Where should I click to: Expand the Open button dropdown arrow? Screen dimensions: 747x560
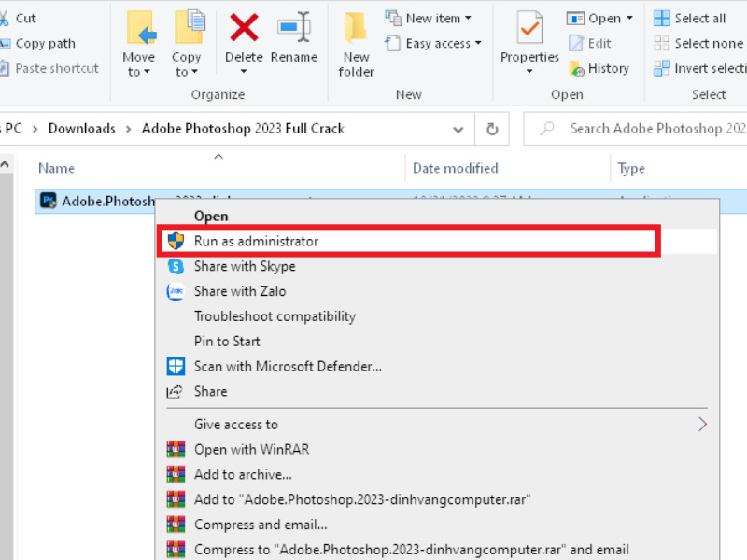tap(629, 18)
